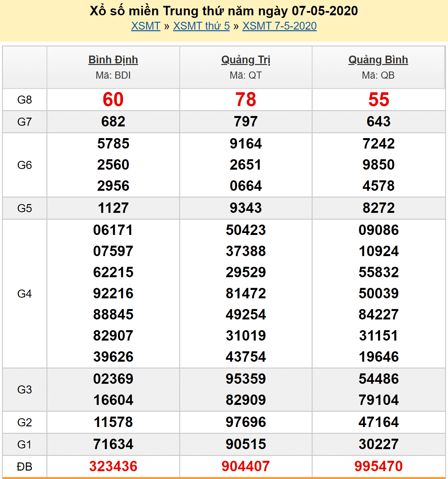The image size is (448, 479).
Task: Click G4 result 29529
Action: pyautogui.click(x=246, y=272)
